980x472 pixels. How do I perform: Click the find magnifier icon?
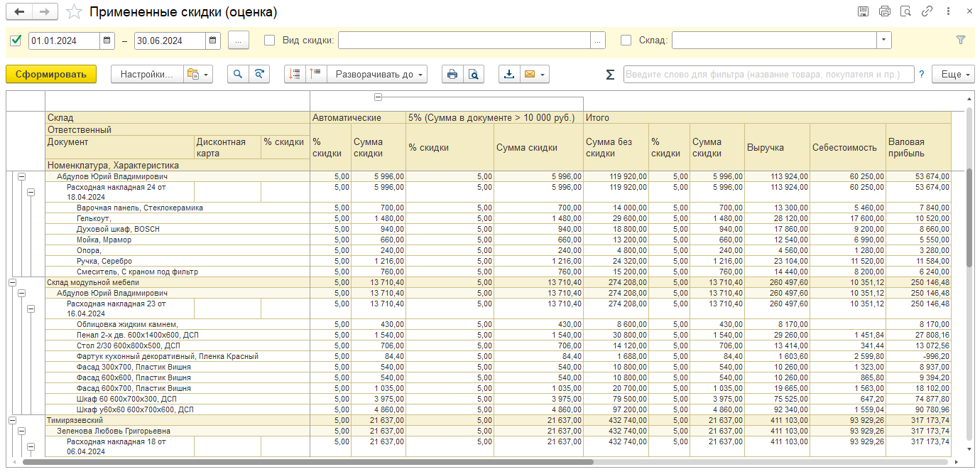point(238,74)
